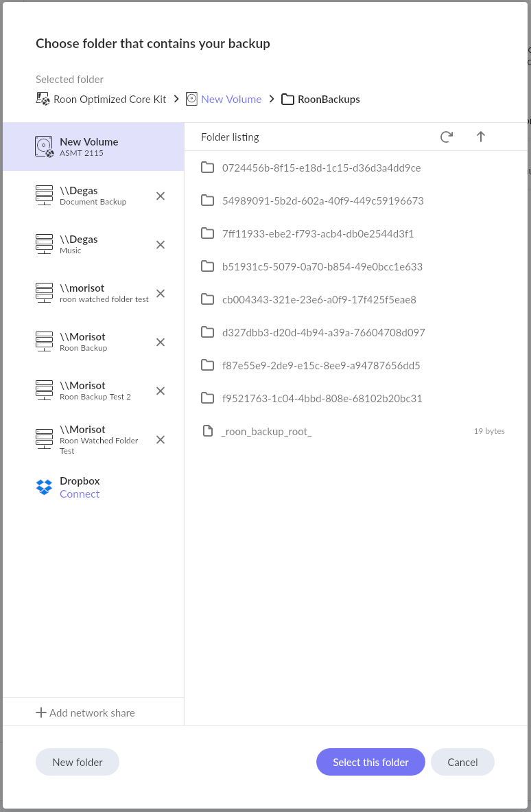Remove the \\Degas Document Backup share
Screen dimensions: 531x812
pos(161,196)
